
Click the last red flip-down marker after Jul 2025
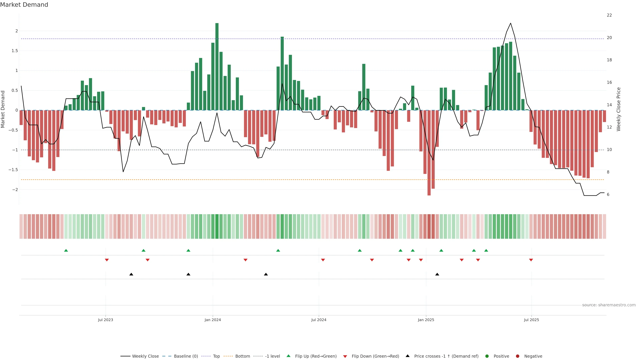click(531, 260)
